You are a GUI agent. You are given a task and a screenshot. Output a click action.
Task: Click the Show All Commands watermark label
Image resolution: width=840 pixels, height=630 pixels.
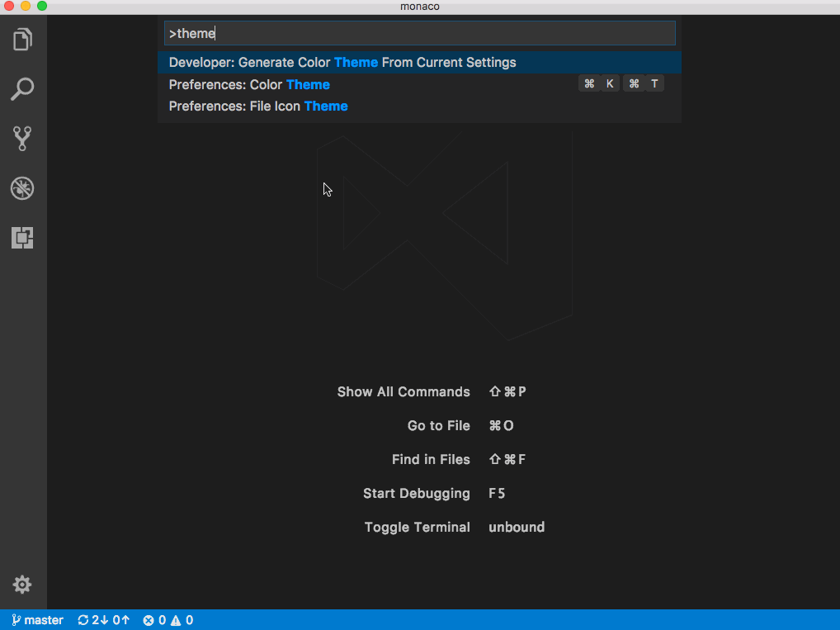403,392
